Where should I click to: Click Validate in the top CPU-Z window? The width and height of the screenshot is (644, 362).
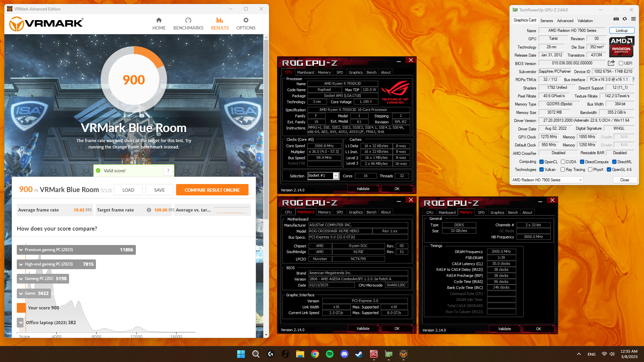[363, 189]
